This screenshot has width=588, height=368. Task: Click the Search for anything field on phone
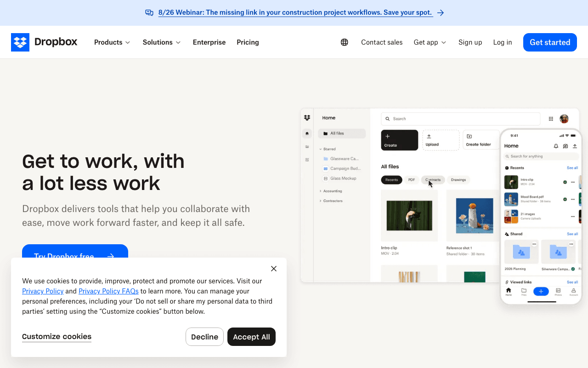point(541,156)
